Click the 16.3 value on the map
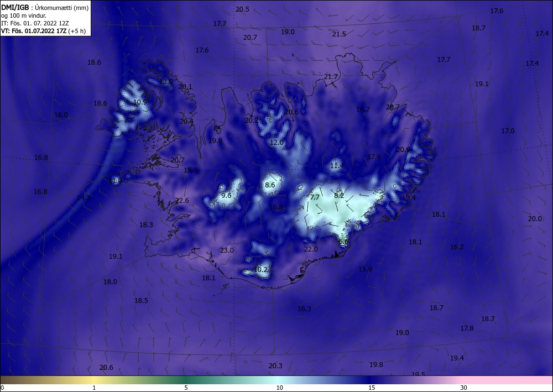 [304, 309]
